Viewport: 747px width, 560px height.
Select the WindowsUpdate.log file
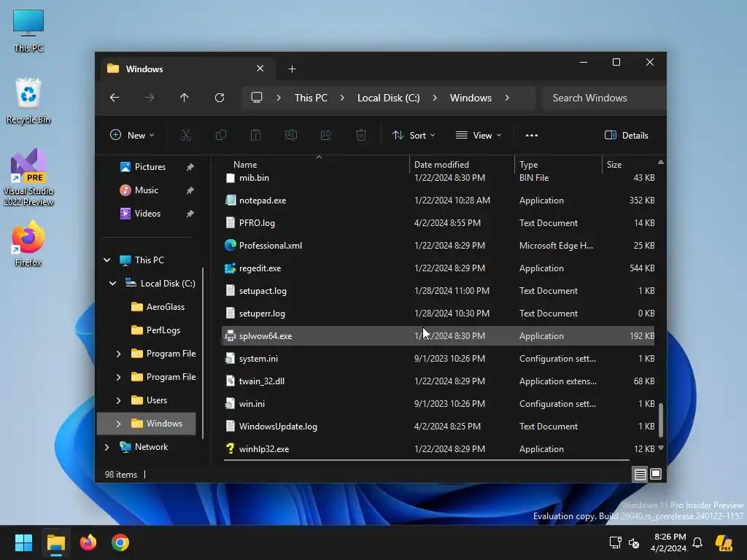pyautogui.click(x=438, y=427)
